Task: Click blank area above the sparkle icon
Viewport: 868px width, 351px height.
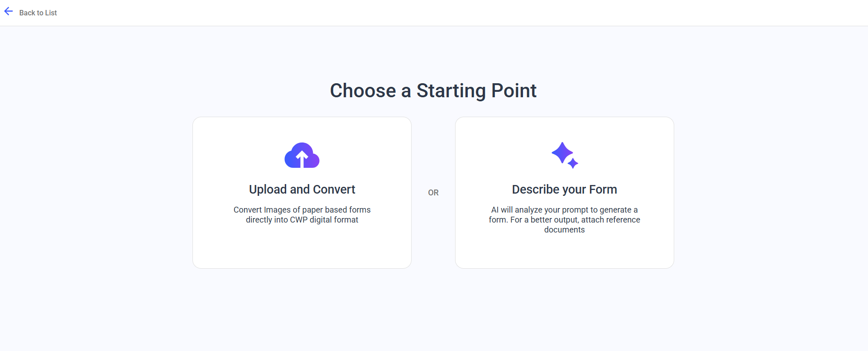Action: coord(564,129)
